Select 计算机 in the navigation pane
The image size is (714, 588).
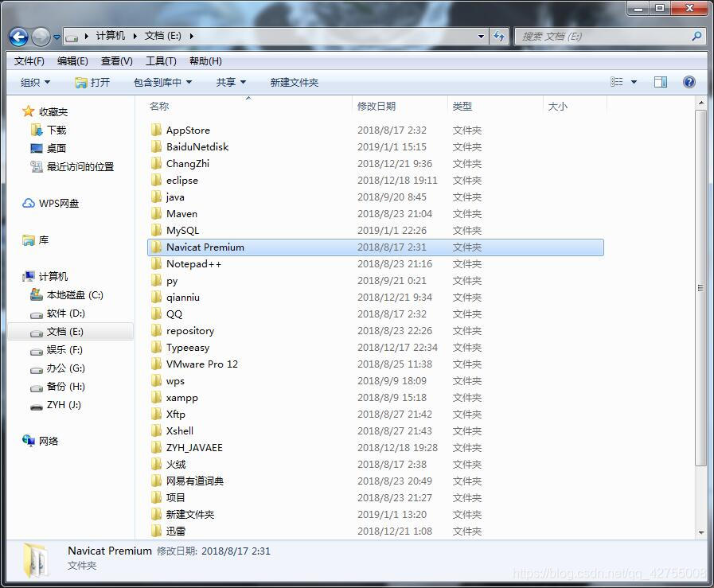click(45, 276)
